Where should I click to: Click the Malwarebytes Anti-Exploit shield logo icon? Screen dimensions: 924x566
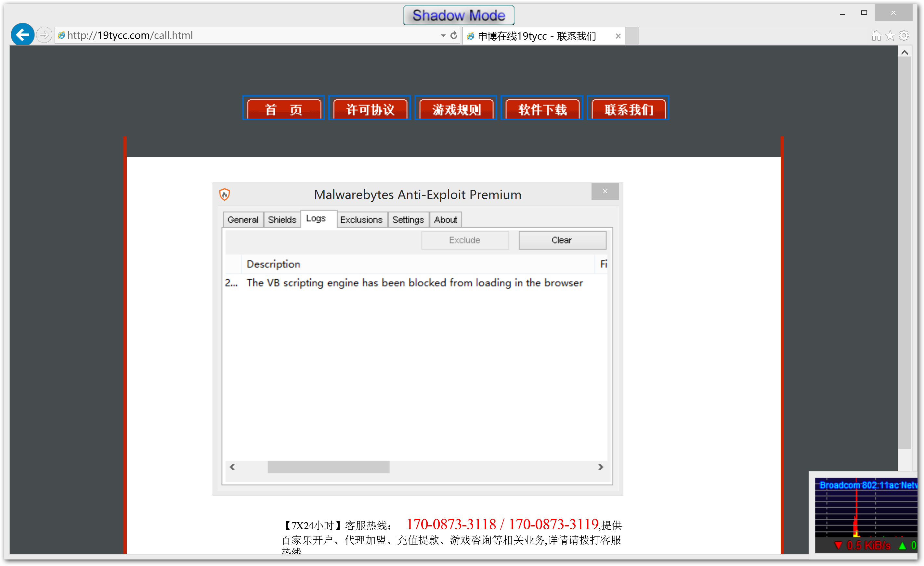click(x=224, y=195)
